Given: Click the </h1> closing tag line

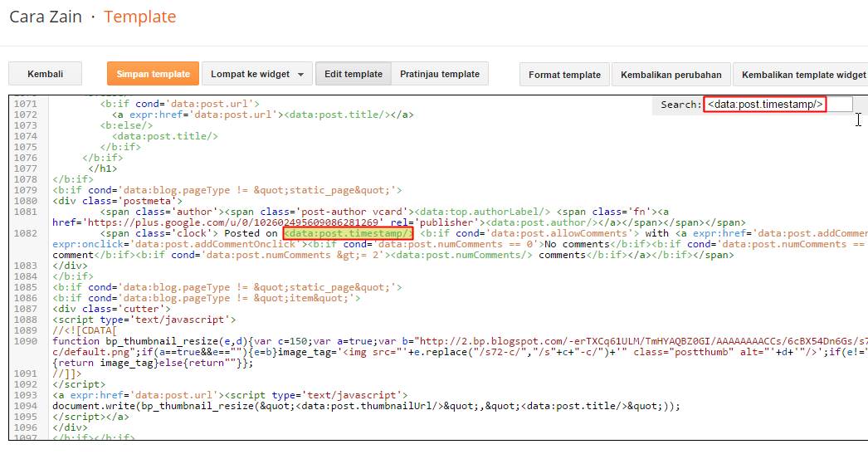Looking at the screenshot, I should [102, 168].
